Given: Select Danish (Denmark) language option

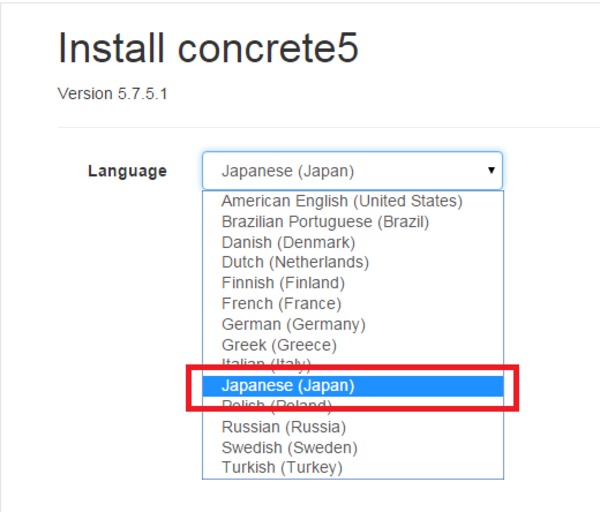Looking at the screenshot, I should pyautogui.click(x=352, y=243).
